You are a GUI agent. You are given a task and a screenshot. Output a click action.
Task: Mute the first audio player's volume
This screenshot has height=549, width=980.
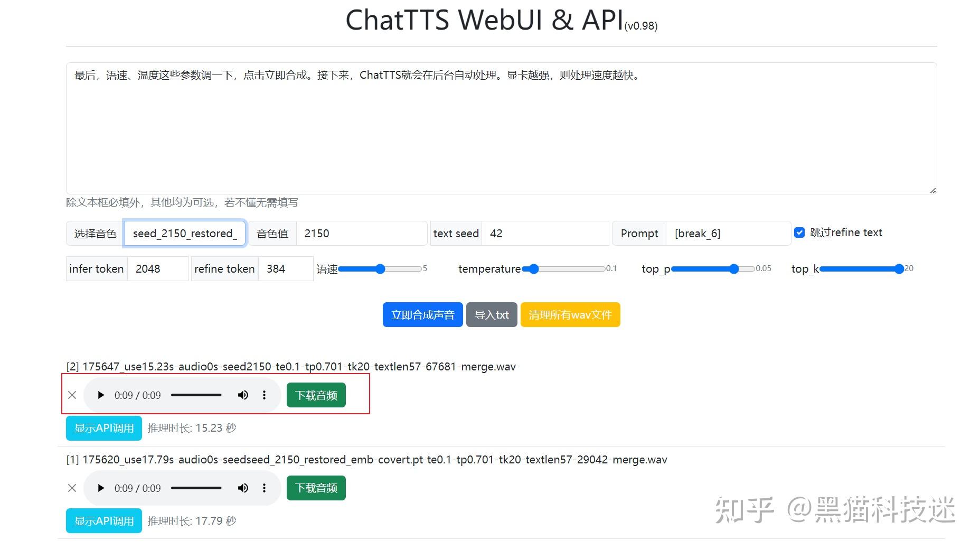point(243,395)
